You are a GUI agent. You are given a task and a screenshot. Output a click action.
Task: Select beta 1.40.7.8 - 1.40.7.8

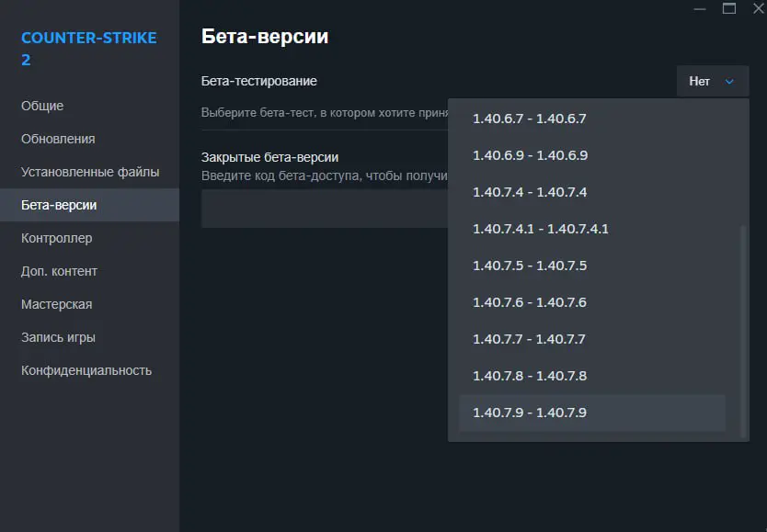[592, 376]
